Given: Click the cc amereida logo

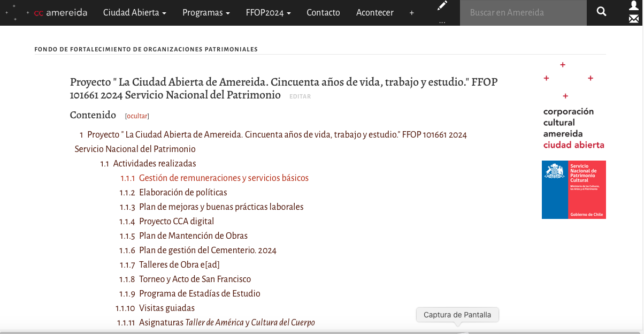Looking at the screenshot, I should click(60, 13).
